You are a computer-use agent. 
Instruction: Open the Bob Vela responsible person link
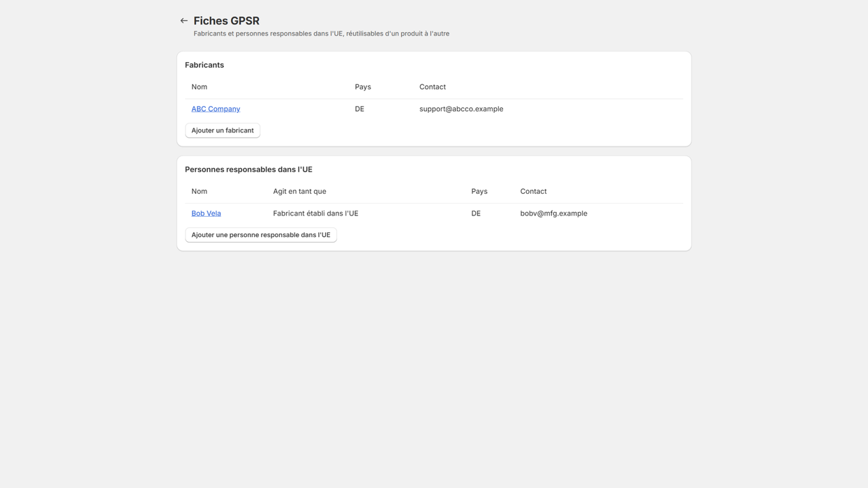click(x=206, y=213)
